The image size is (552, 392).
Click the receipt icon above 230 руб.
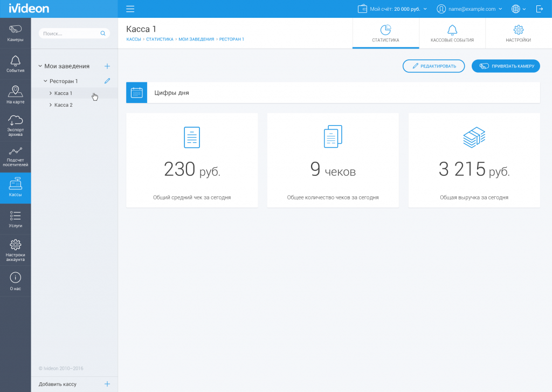pos(192,137)
